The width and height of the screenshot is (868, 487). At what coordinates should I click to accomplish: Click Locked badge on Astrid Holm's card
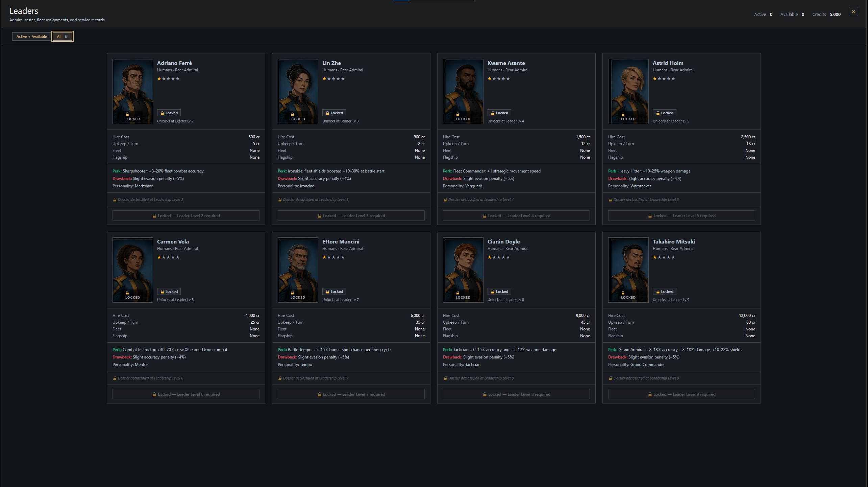click(665, 113)
